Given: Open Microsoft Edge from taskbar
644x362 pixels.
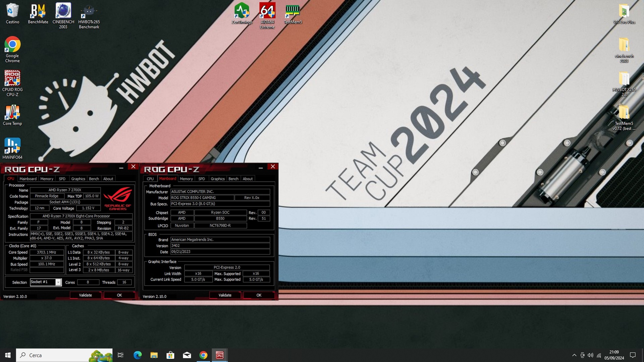Looking at the screenshot, I should click(138, 355).
